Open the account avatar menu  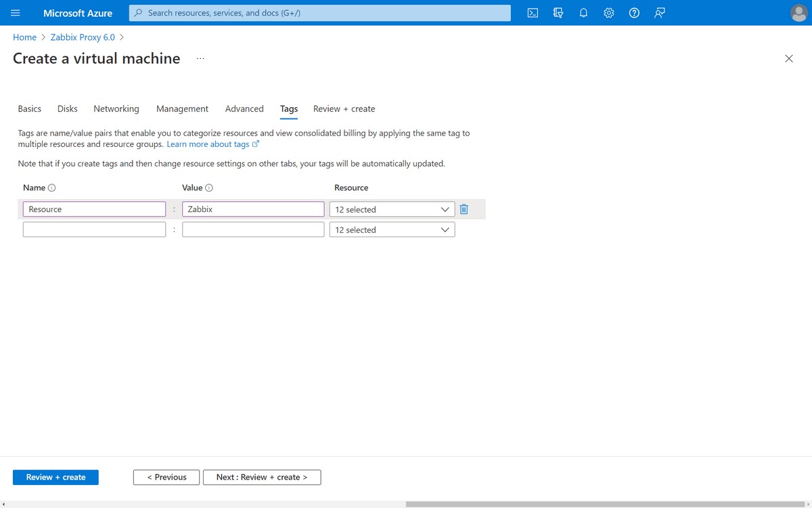799,13
